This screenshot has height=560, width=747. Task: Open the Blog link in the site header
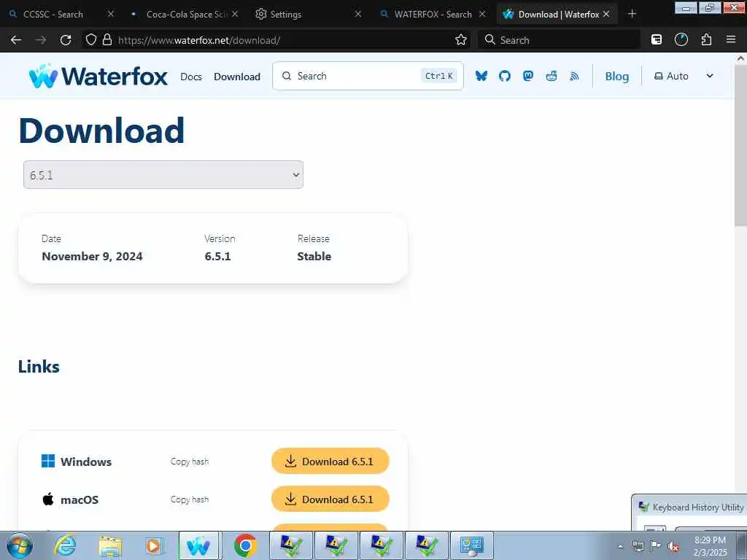[617, 76]
